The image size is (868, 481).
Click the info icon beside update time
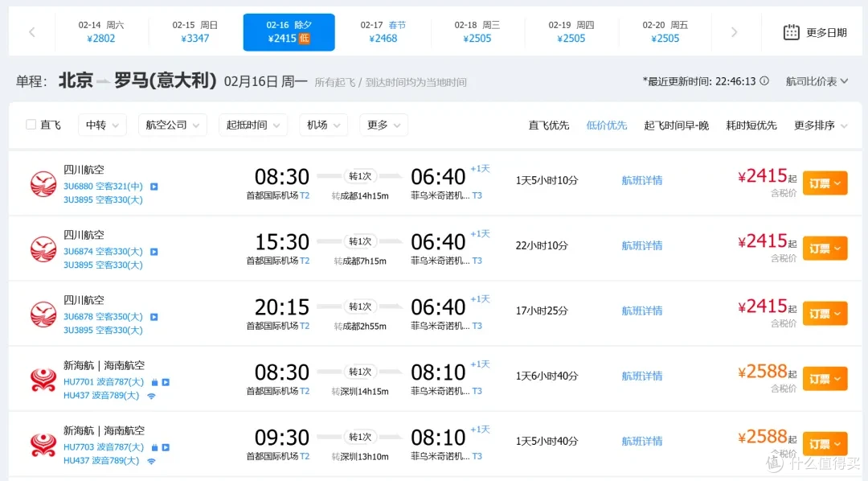[x=764, y=81]
